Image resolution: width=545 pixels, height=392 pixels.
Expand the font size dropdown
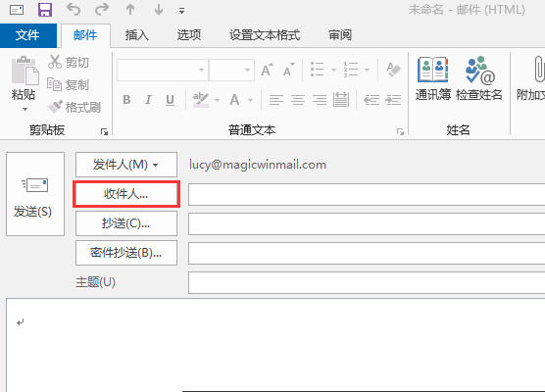coord(247,70)
